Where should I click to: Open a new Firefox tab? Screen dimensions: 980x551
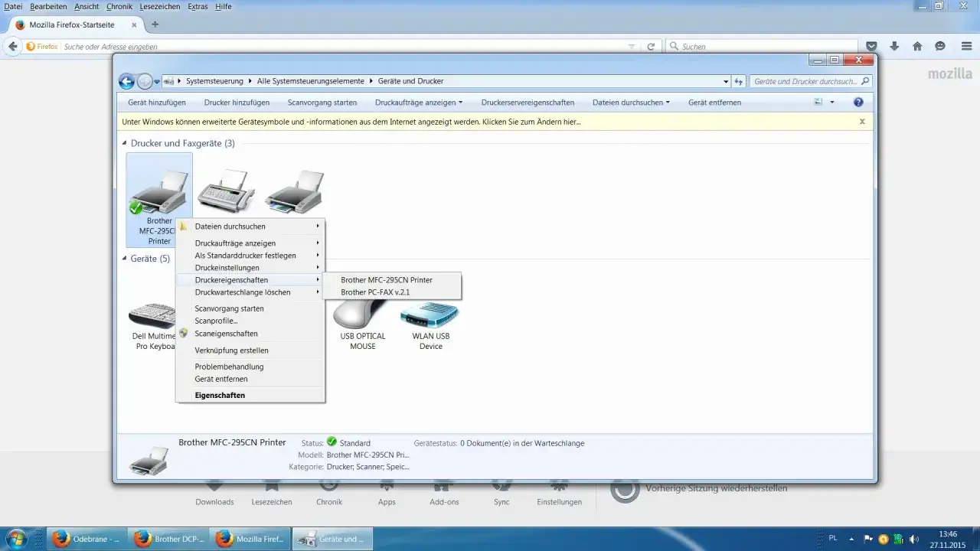click(x=155, y=24)
